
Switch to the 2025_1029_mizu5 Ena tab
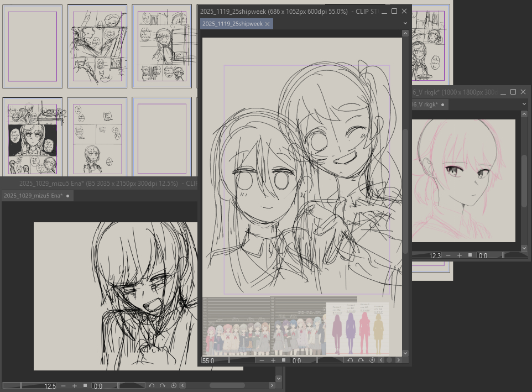coord(33,196)
